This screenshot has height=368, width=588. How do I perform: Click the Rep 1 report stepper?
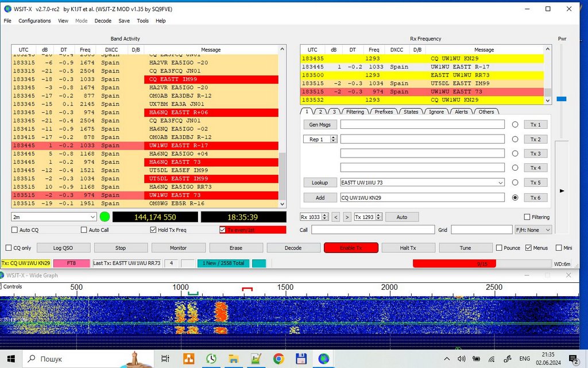click(x=334, y=139)
